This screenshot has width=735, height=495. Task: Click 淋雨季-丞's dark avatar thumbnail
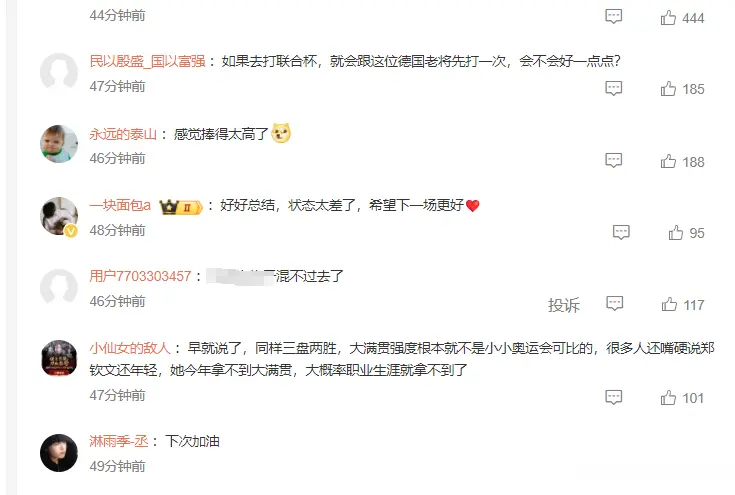[x=59, y=453]
